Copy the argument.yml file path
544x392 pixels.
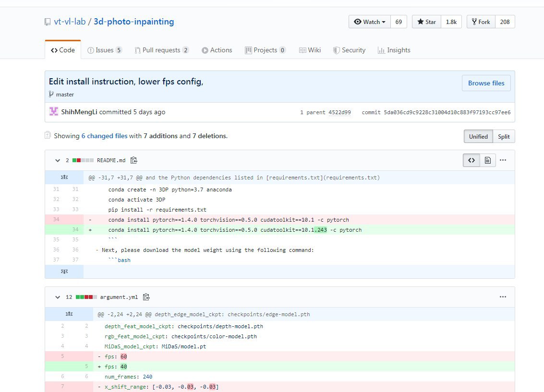tap(146, 297)
